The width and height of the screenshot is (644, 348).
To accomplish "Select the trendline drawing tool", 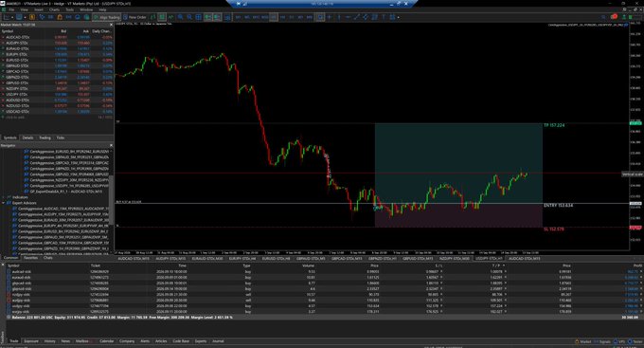I will tap(356, 17).
